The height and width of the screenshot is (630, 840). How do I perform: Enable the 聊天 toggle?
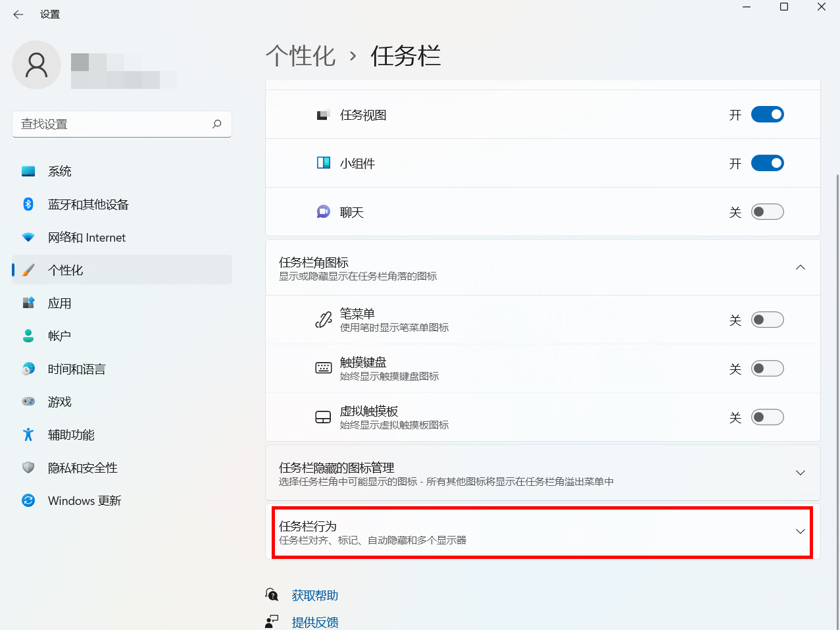point(767,211)
